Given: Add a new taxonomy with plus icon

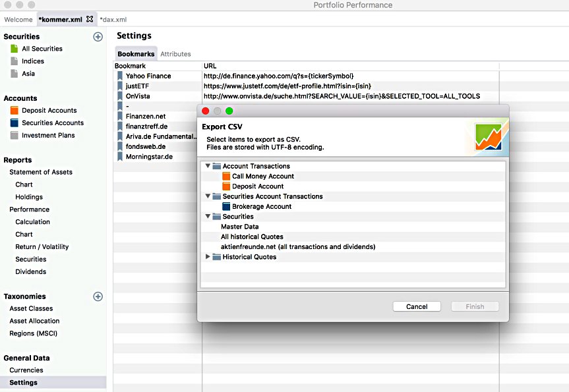Looking at the screenshot, I should click(98, 296).
